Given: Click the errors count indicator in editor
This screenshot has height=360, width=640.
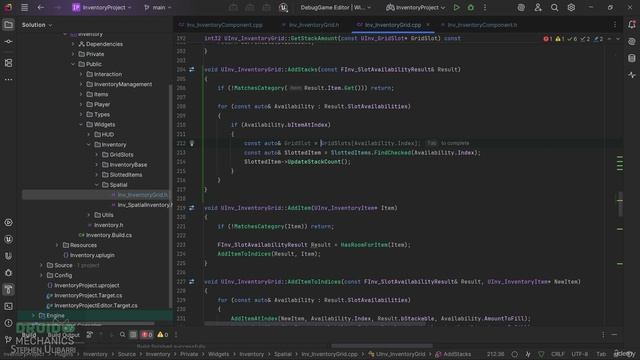Looking at the screenshot, I should tap(547, 39).
